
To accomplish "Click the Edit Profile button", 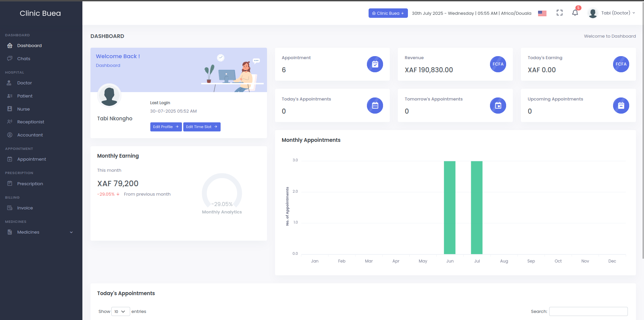I will point(166,127).
